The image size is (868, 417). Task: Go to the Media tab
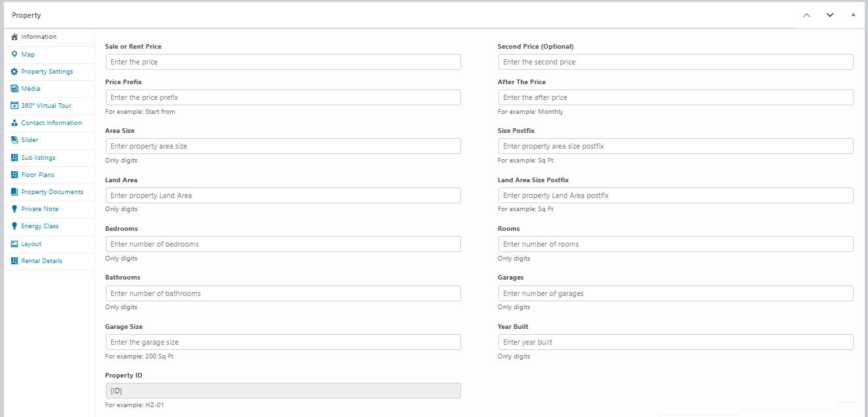click(49, 89)
